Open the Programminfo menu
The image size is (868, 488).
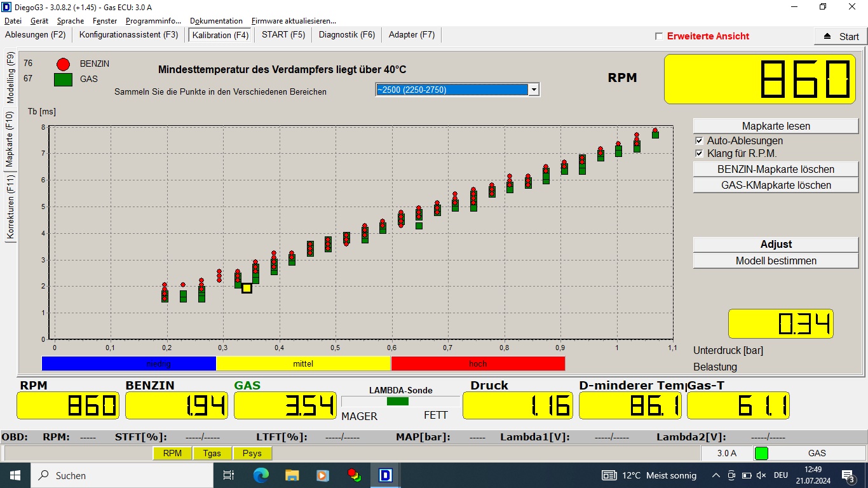pos(153,21)
